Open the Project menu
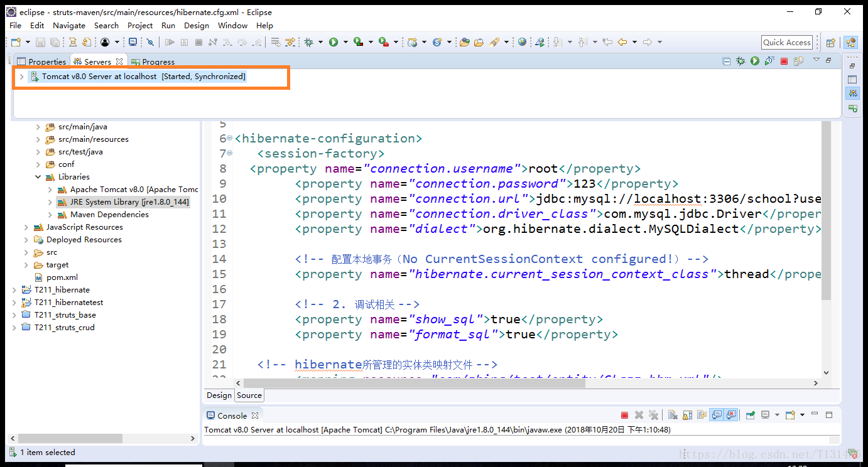 coord(140,26)
